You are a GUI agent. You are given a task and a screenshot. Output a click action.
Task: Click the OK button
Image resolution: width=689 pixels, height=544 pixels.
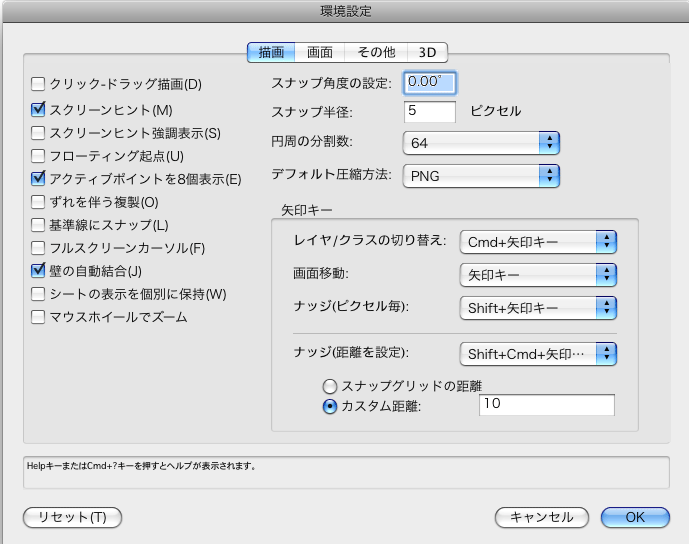(635, 517)
